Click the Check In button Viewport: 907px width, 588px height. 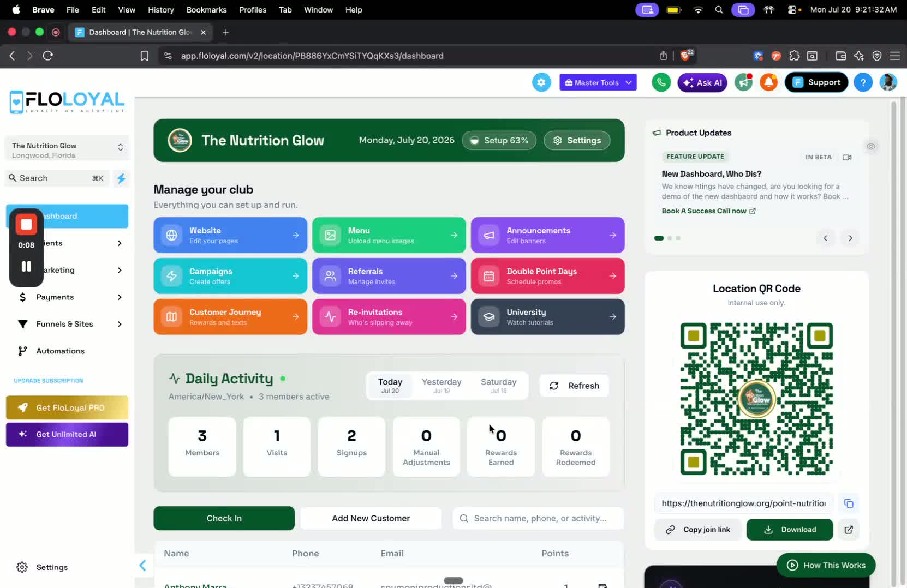click(x=224, y=518)
